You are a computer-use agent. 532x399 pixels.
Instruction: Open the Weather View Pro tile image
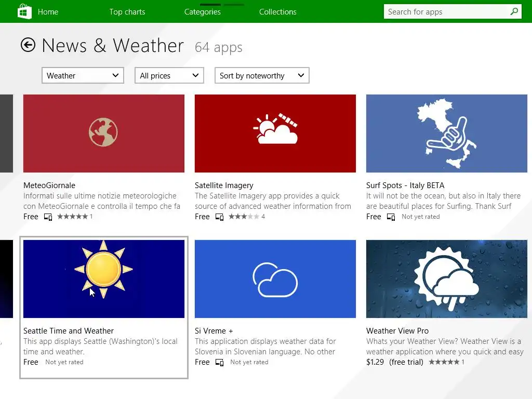pos(446,279)
